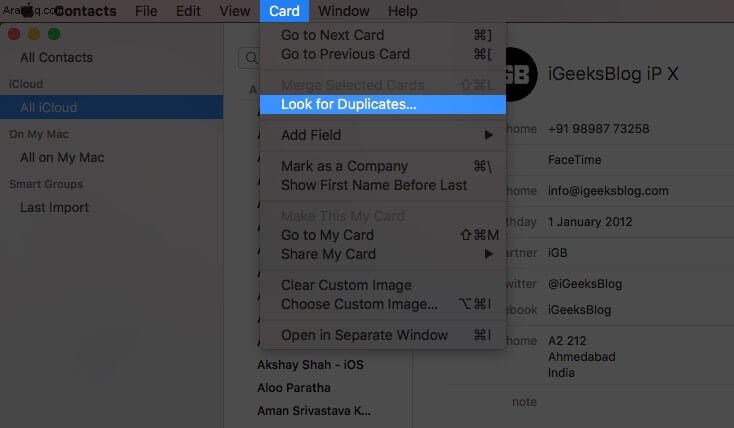The height and width of the screenshot is (428, 734).
Task: Click the note field
Action: (524, 402)
